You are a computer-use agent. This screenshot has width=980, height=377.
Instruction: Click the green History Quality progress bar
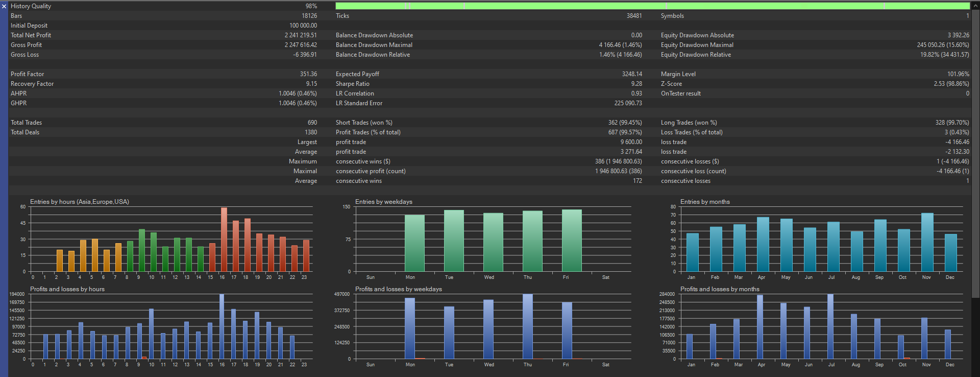652,6
